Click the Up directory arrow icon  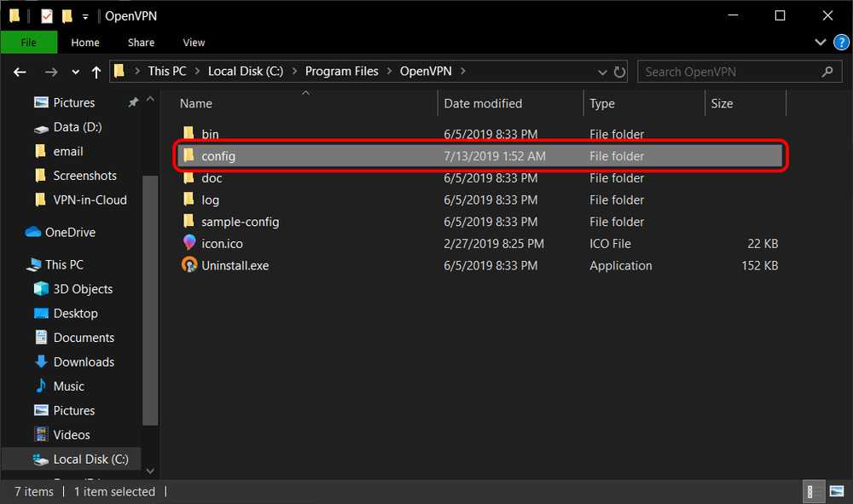[x=96, y=72]
